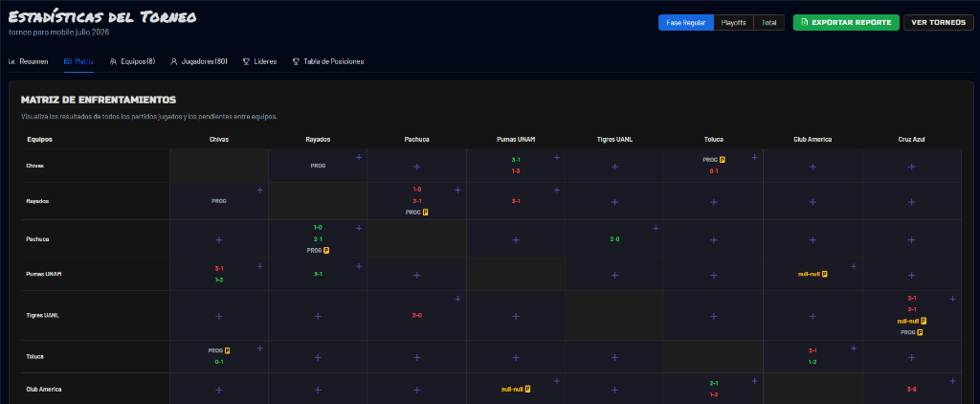Add match in Rayados row, Toluca column

[x=714, y=203]
